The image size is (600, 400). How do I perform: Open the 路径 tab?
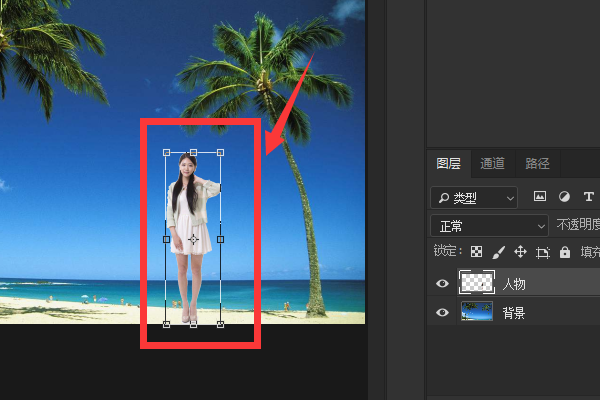[537, 164]
